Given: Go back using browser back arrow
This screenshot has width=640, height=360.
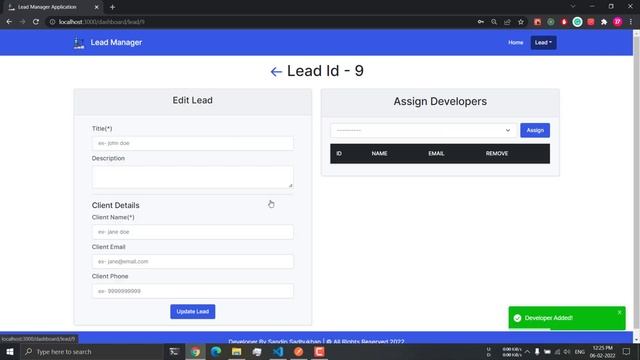Looking at the screenshot, I should tap(9, 22).
